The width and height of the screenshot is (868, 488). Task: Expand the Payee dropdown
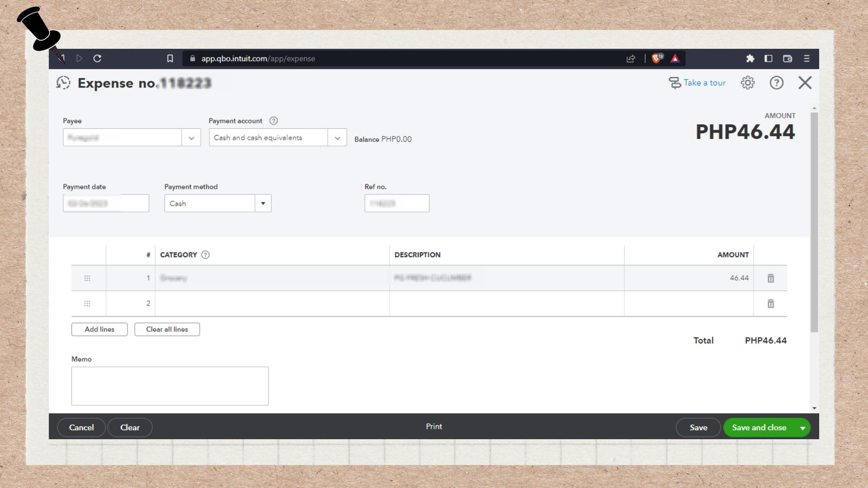pyautogui.click(x=191, y=138)
